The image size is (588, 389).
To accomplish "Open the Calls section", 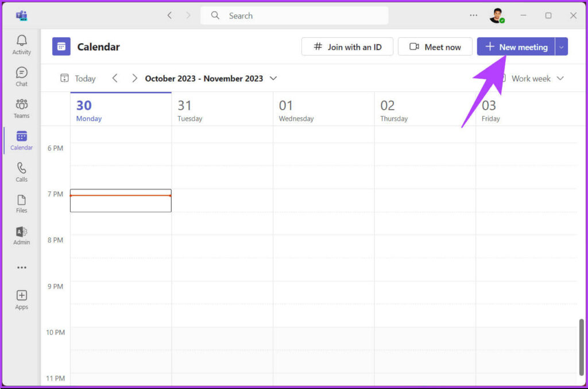I will point(21,172).
